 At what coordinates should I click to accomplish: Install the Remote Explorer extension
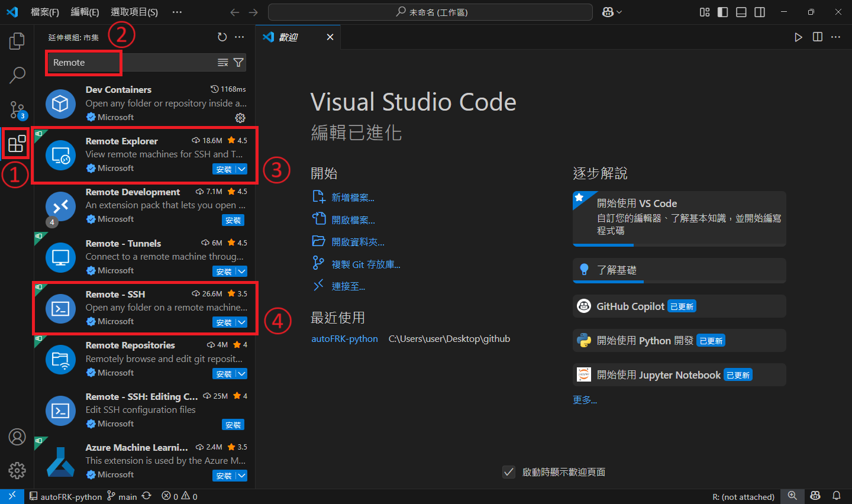coord(224,169)
